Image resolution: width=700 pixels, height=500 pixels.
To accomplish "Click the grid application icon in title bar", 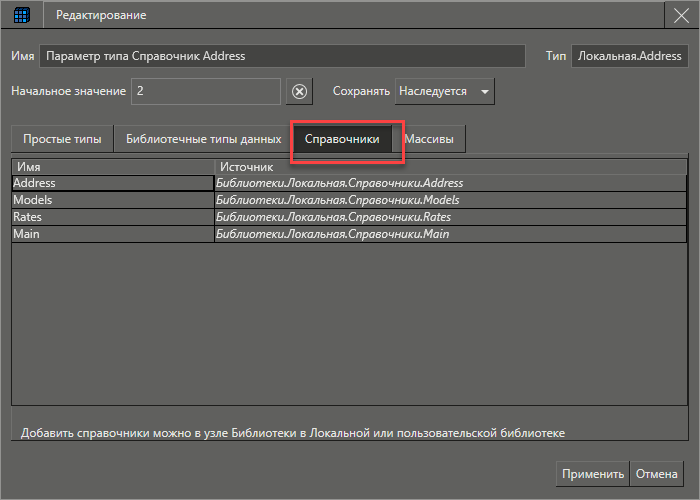I will point(21,15).
